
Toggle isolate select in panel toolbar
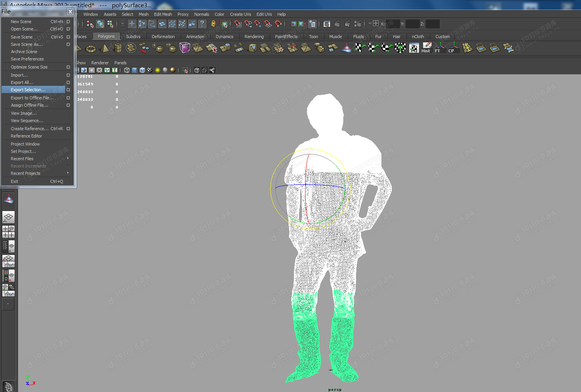[185, 70]
